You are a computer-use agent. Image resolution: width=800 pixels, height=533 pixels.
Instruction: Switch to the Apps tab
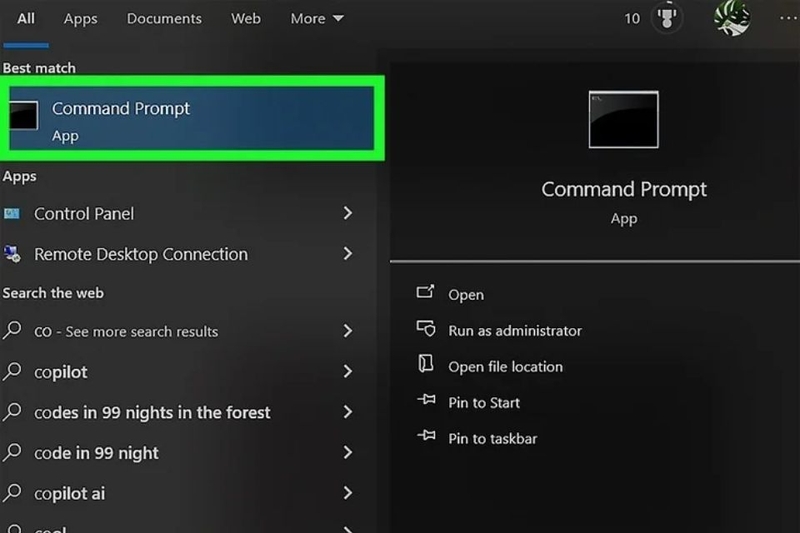coord(81,19)
